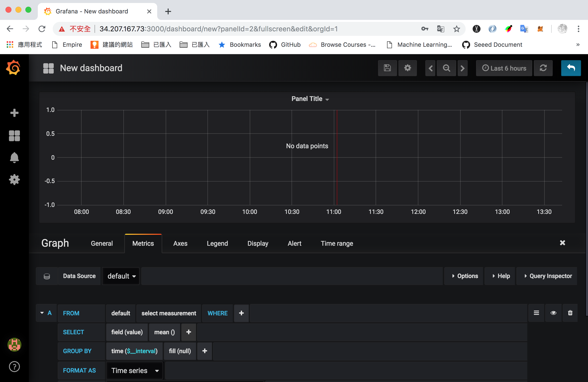Open the user avatar profile in sidebar

tap(14, 345)
